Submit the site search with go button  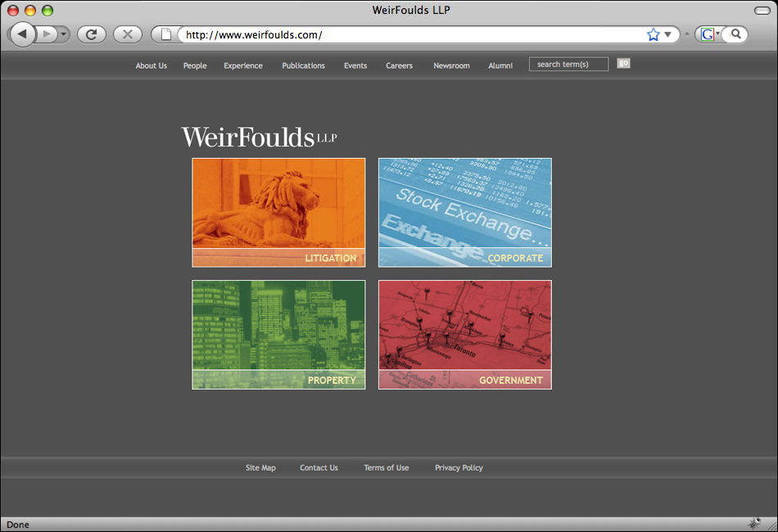[x=624, y=63]
